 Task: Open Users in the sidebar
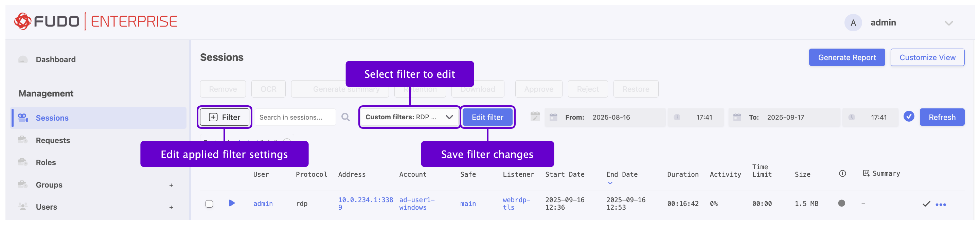click(x=47, y=207)
